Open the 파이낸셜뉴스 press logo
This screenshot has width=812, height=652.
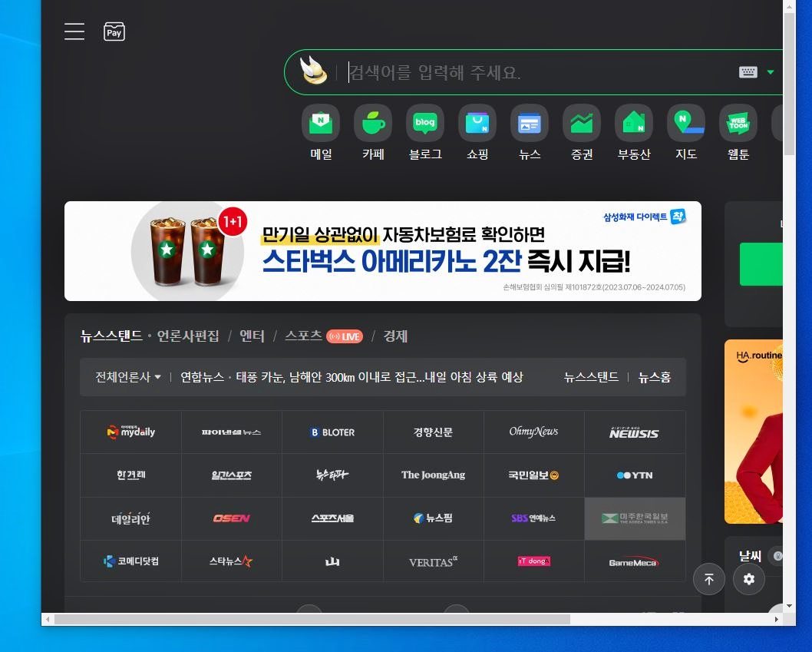click(232, 432)
